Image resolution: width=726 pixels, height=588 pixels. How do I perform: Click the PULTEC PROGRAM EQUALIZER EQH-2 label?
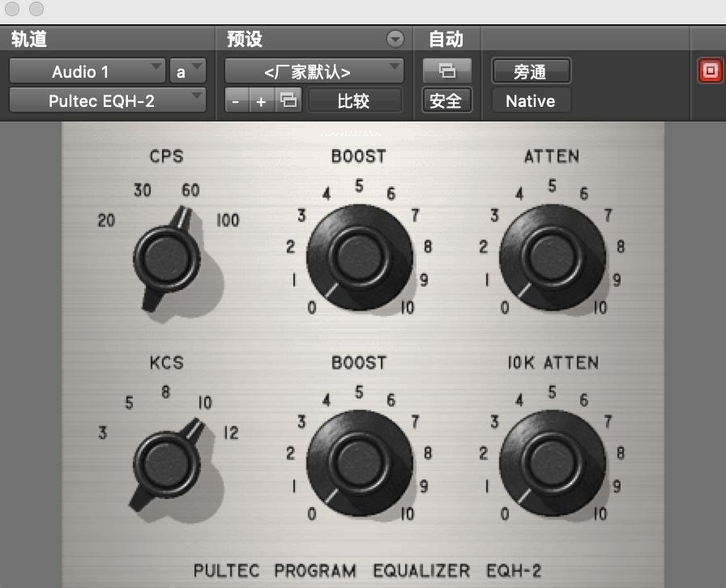click(x=367, y=570)
